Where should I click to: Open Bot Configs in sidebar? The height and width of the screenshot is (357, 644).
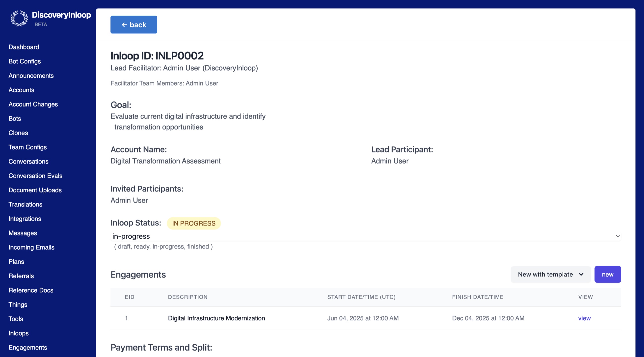point(25,61)
